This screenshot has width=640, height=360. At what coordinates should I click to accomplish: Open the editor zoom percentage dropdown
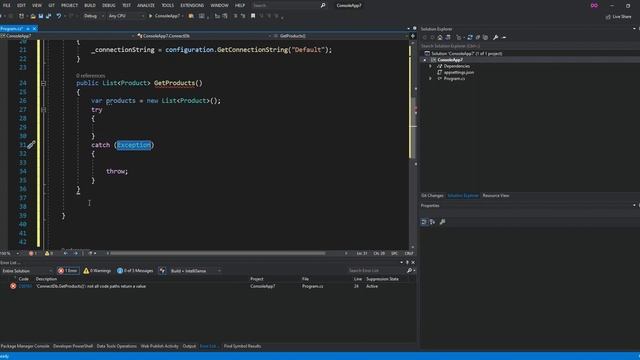(x=10, y=253)
